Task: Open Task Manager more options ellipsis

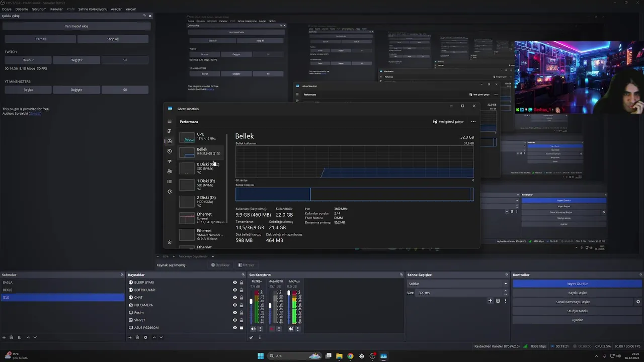Action: [x=473, y=122]
